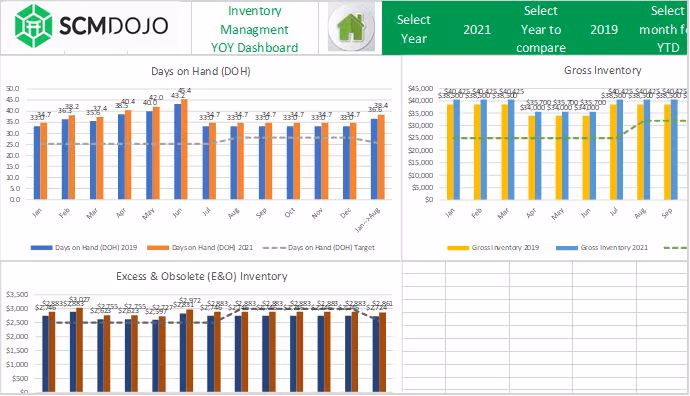Click Inventory Managment YOY Dashboard title
The height and width of the screenshot is (396, 690).
tap(254, 29)
